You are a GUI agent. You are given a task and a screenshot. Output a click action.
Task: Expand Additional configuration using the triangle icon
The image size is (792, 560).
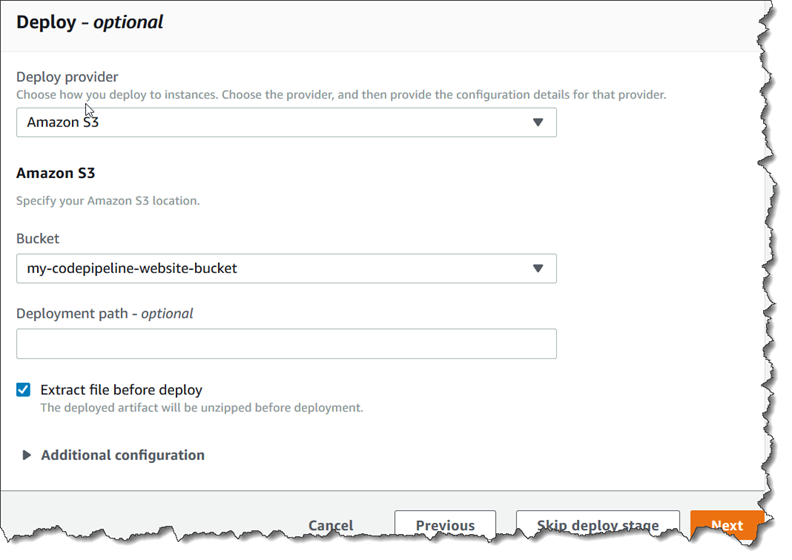[x=26, y=455]
